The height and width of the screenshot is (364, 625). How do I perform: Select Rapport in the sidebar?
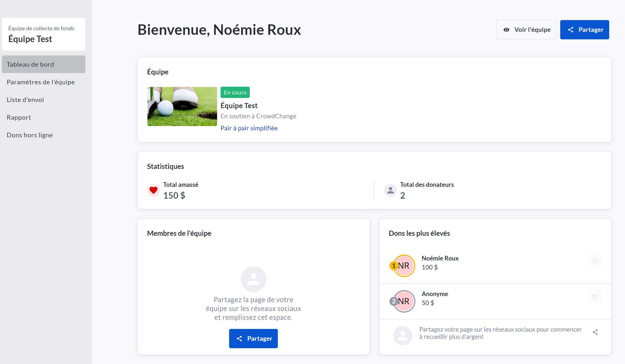point(19,117)
